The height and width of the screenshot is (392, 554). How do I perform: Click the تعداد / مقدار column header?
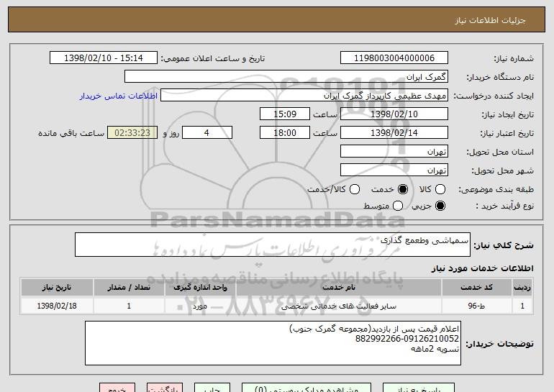tap(129, 288)
